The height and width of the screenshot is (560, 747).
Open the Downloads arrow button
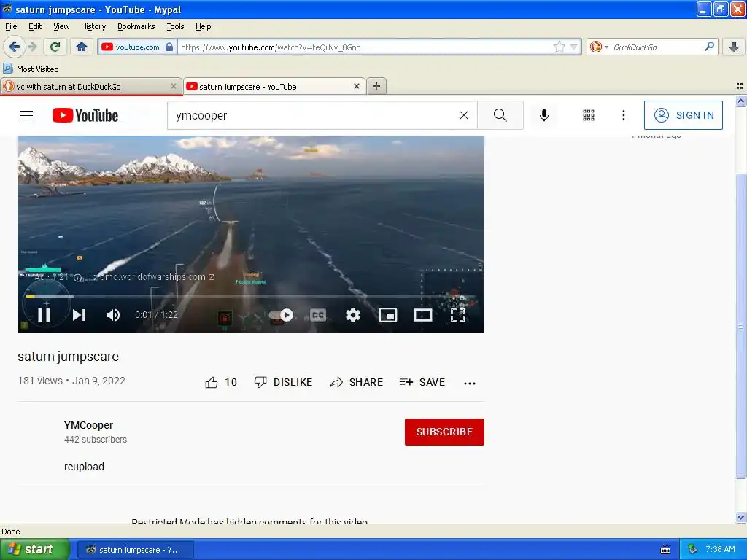pos(734,47)
